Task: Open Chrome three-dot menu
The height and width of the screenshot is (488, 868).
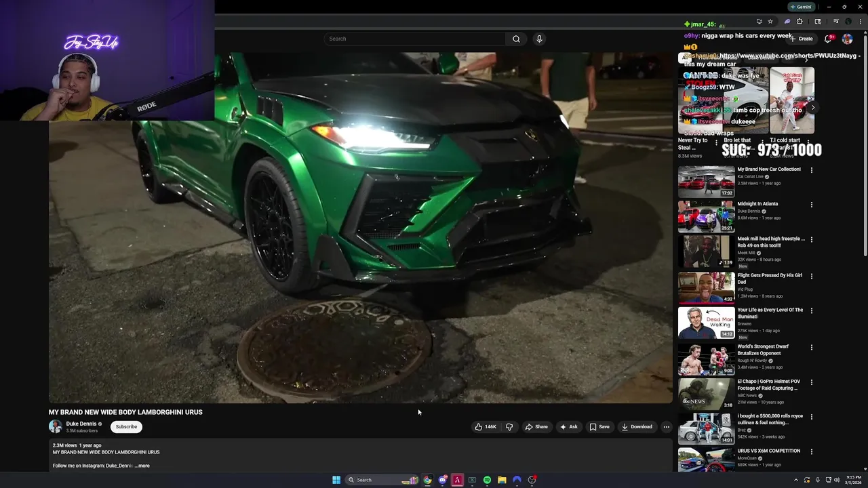Action: pyautogui.click(x=859, y=21)
